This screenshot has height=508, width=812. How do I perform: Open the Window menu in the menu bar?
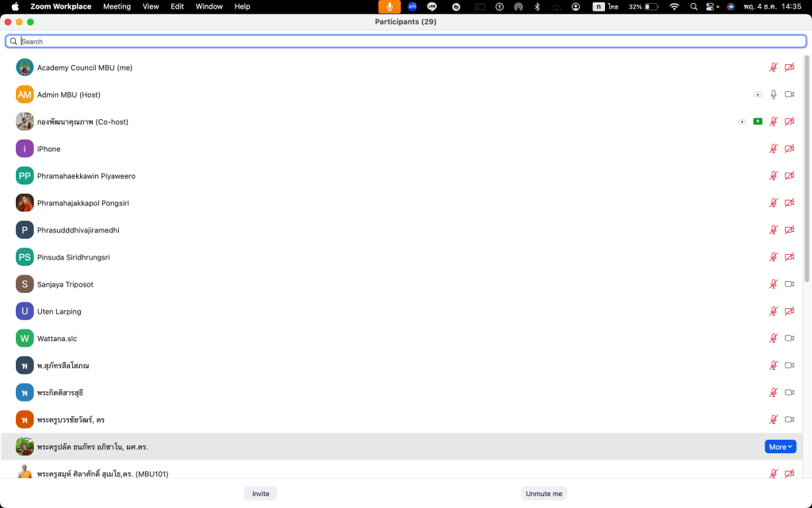(x=209, y=6)
